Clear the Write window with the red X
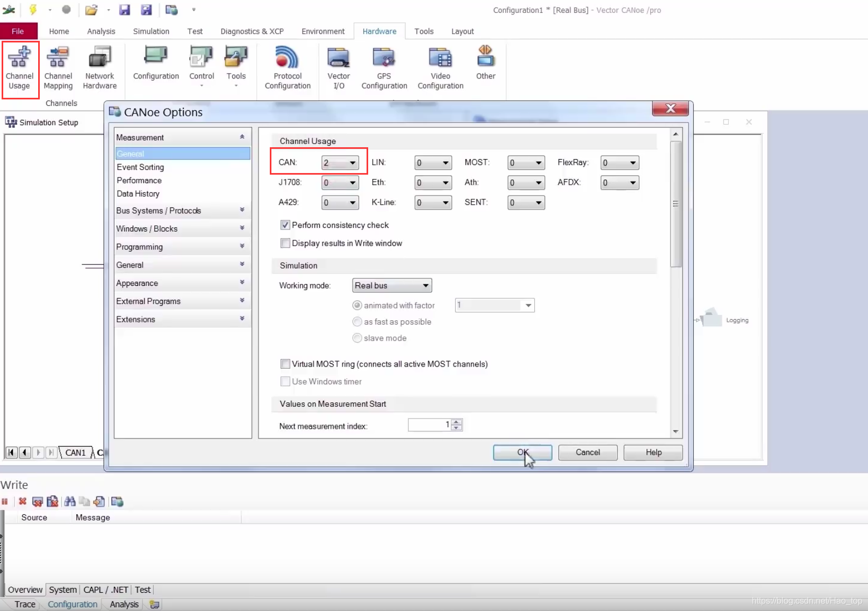The image size is (868, 611). (x=23, y=501)
